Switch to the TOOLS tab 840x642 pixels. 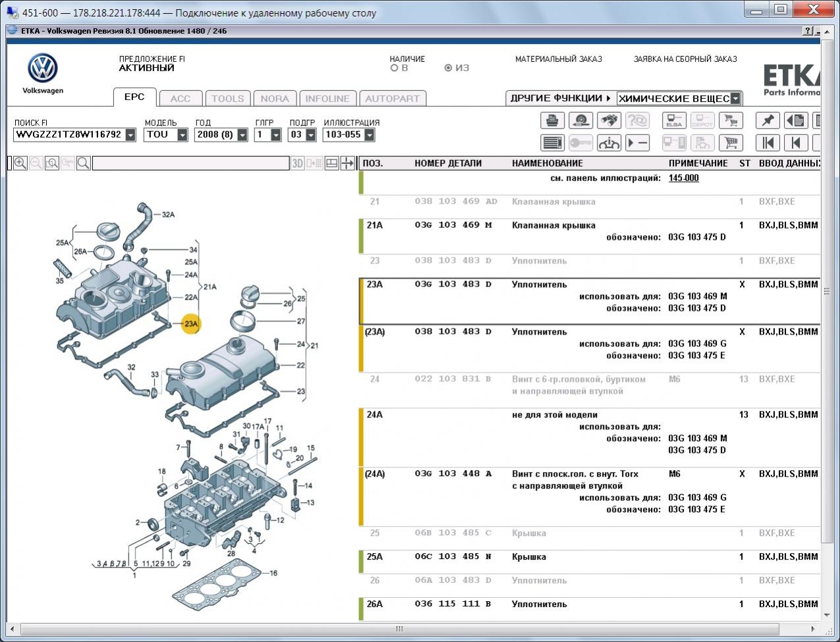point(227,99)
